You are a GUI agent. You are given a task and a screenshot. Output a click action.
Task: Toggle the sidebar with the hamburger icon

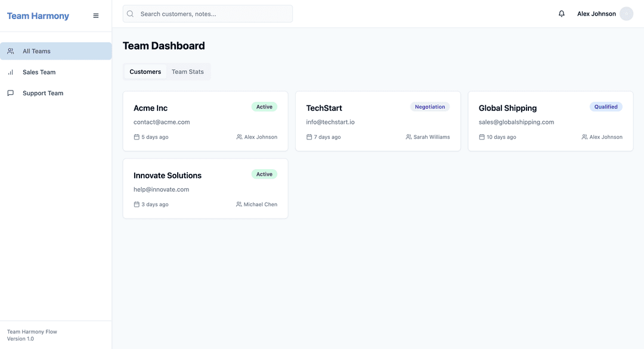click(x=96, y=16)
